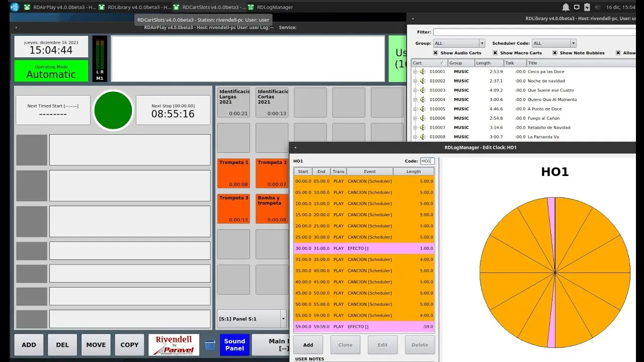This screenshot has height=362, width=644.
Task: Click the blue trash can icon in RDAirPlay
Action: (x=210, y=345)
